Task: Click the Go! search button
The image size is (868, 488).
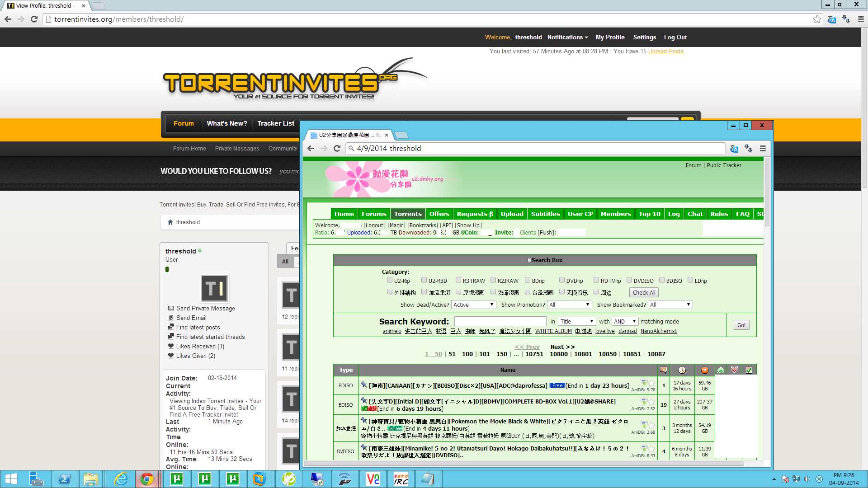Action: coord(741,325)
